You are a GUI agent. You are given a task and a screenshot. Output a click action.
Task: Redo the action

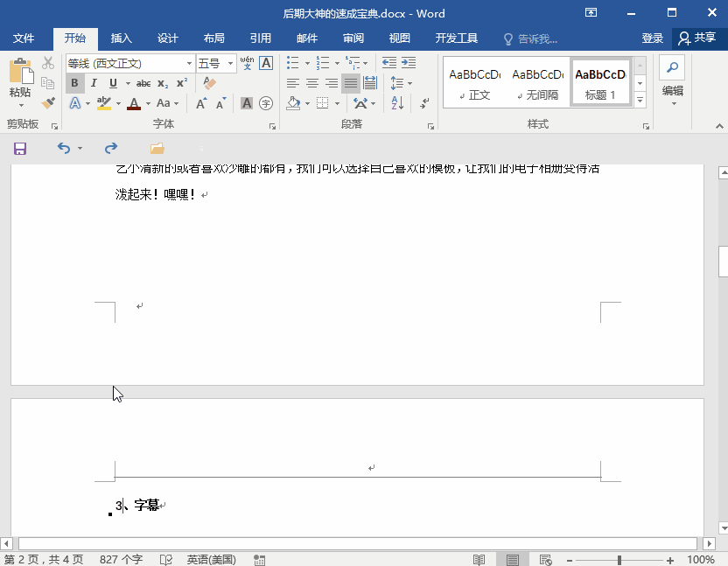click(x=111, y=148)
